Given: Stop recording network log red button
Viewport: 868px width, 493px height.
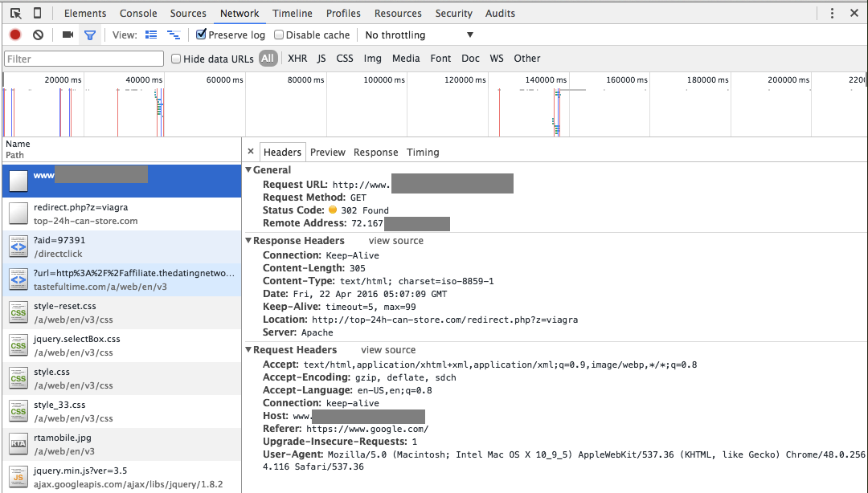Looking at the screenshot, I should click(x=15, y=35).
